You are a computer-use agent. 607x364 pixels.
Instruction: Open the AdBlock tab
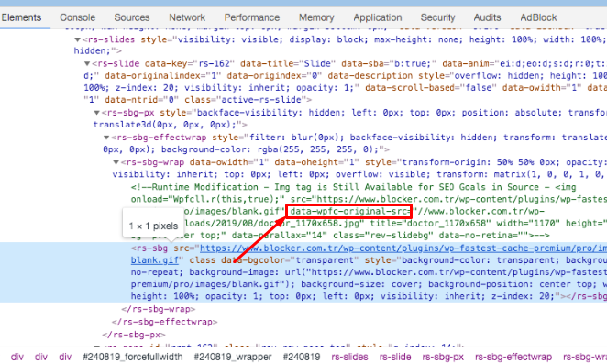(538, 17)
